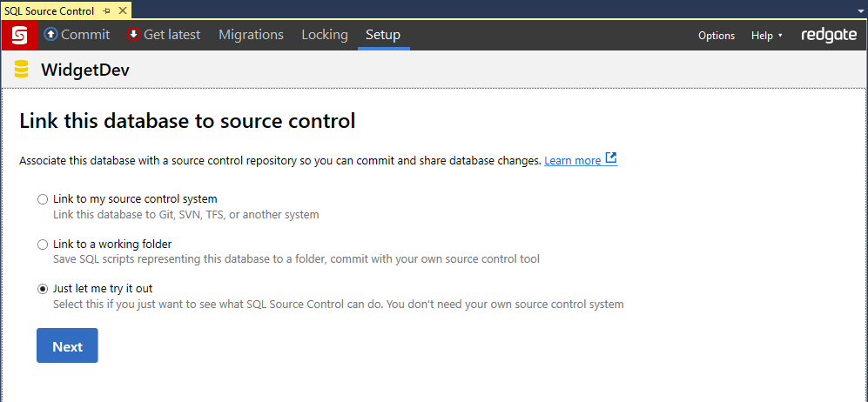The image size is (868, 402).
Task: Select 'Link to my source control system'
Action: 43,199
